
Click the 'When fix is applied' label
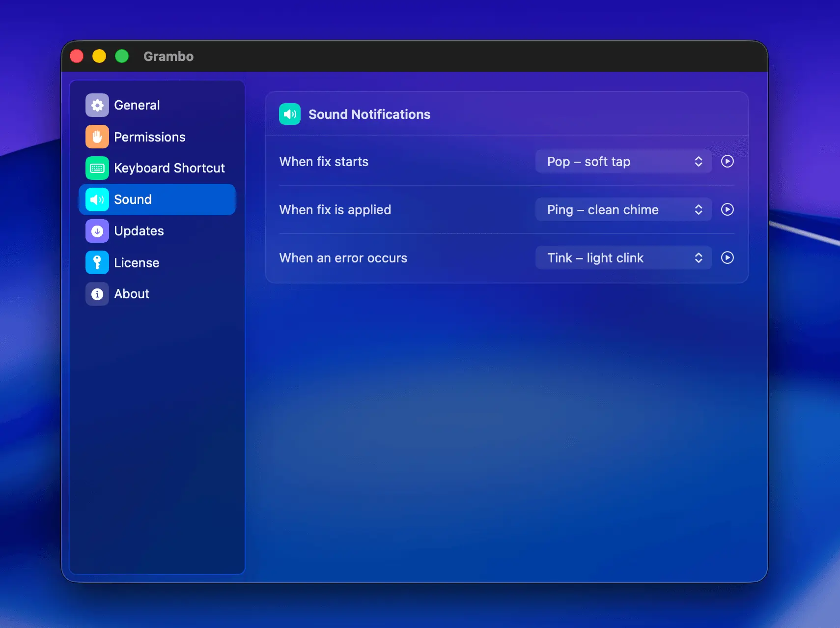(335, 210)
